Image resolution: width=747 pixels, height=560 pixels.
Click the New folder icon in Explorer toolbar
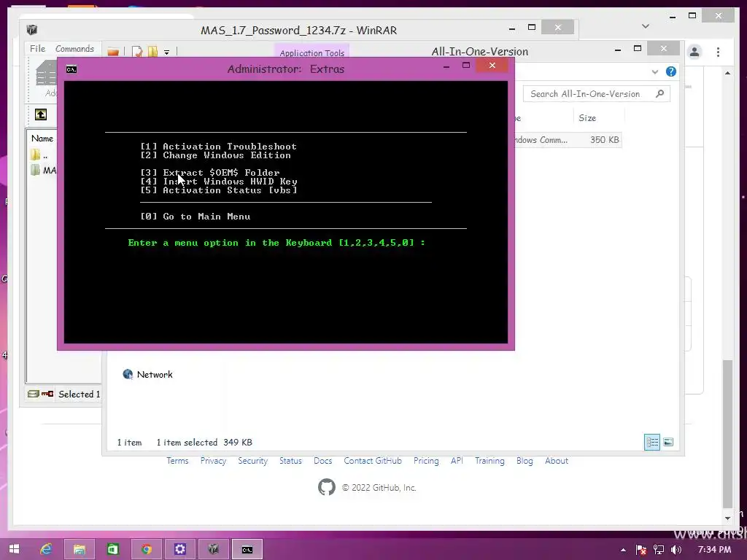[x=152, y=52]
